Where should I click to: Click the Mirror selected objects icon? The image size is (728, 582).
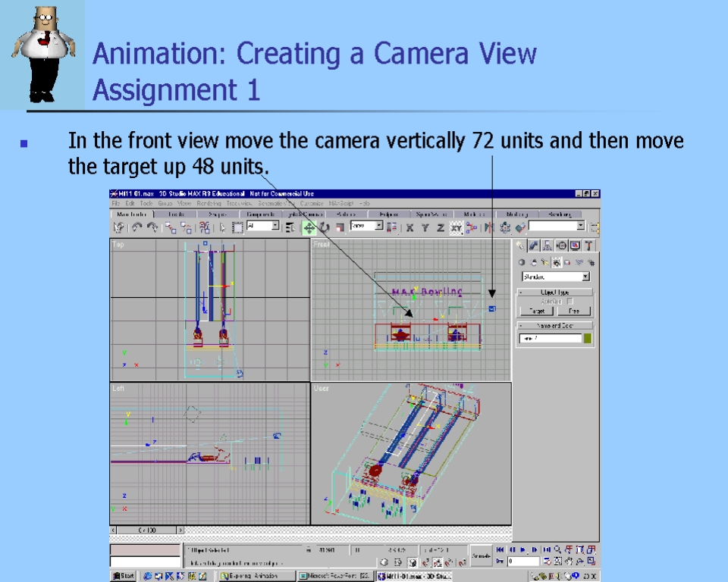click(488, 227)
